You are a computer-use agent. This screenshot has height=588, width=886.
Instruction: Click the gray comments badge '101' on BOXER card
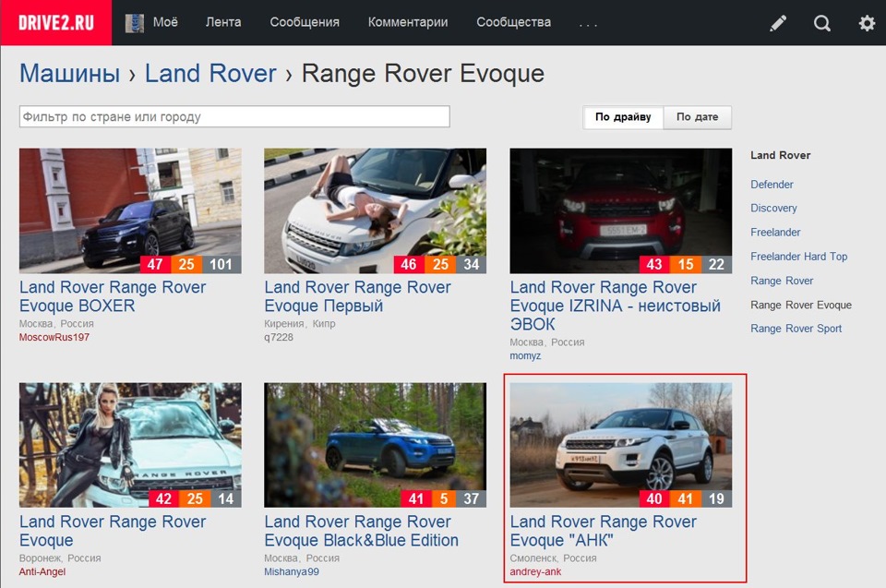pos(221,264)
